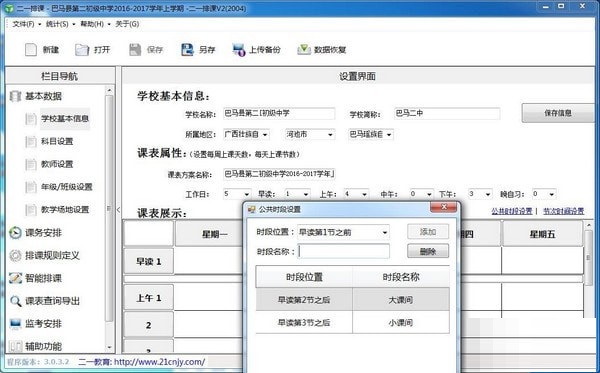Click the 教学场地设置 page icon
This screenshot has height=373, width=600.
click(x=31, y=210)
